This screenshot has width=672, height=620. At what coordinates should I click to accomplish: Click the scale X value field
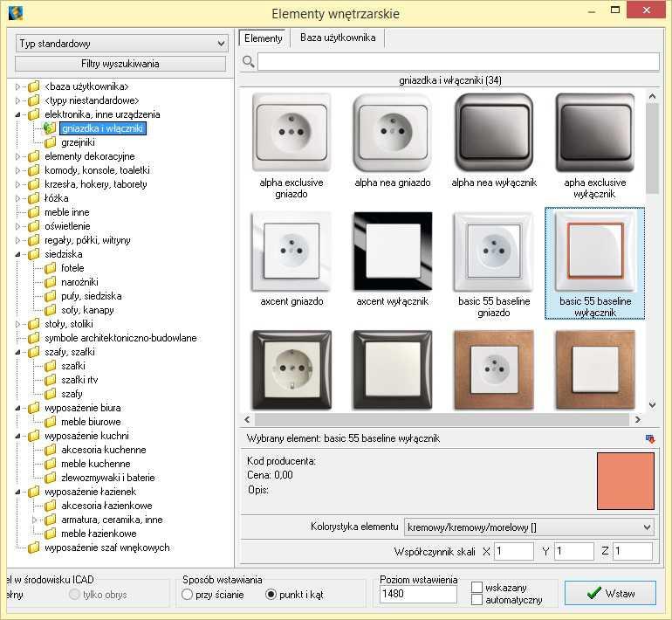click(514, 551)
